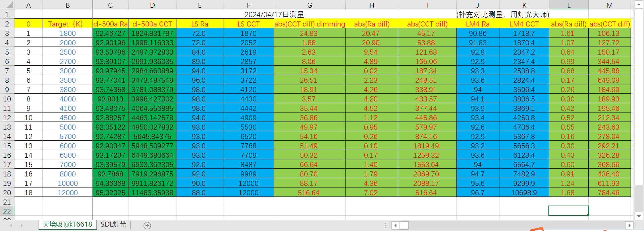
Task: Select column A header
Action: tap(29, 5)
